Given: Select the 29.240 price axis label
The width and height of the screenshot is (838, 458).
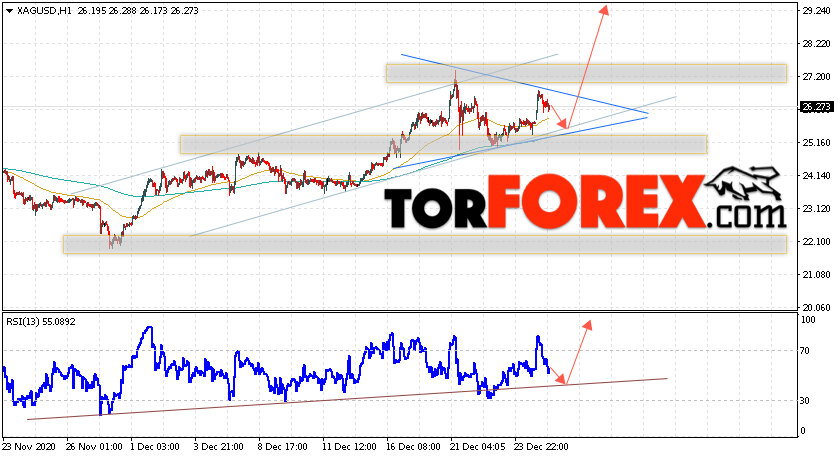Looking at the screenshot, I should [x=816, y=11].
